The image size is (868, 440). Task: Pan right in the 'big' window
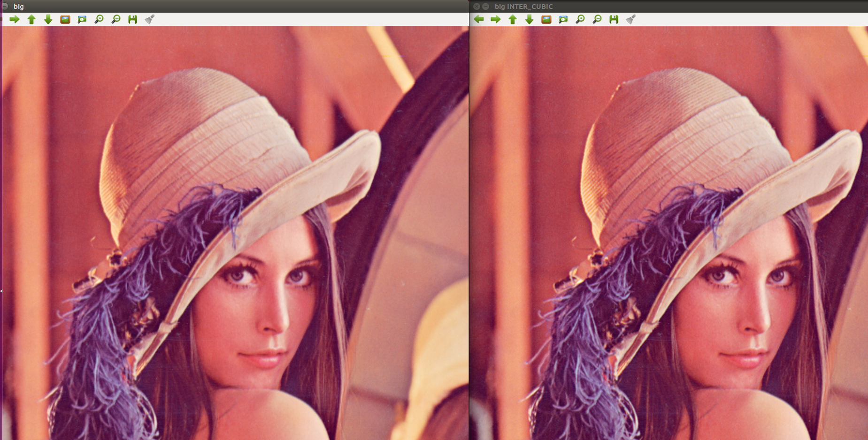pos(15,19)
